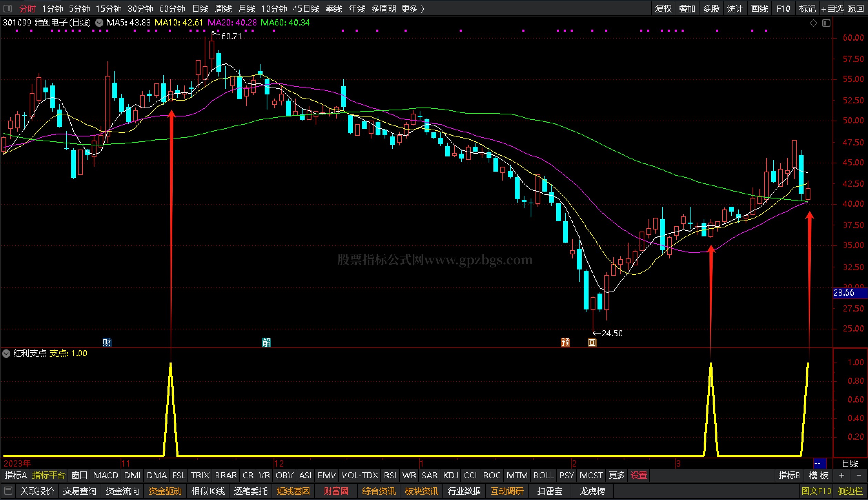Apply the KDJ indicator

[x=451, y=476]
